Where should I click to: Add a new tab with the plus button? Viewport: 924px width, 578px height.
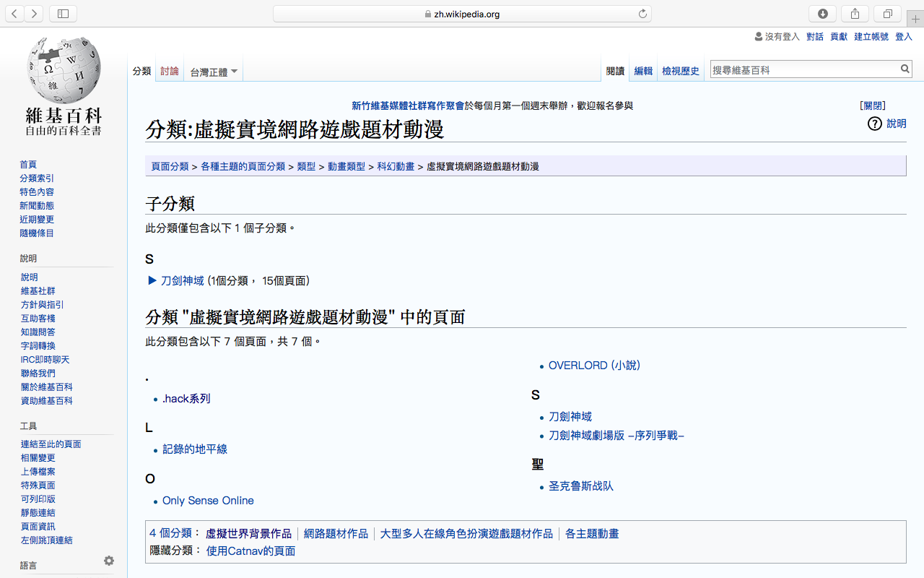(x=915, y=20)
